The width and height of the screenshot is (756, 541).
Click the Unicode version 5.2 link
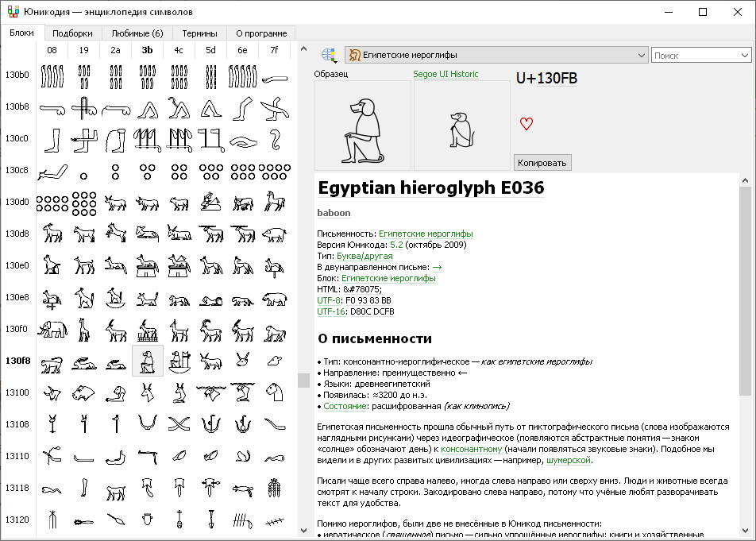396,245
